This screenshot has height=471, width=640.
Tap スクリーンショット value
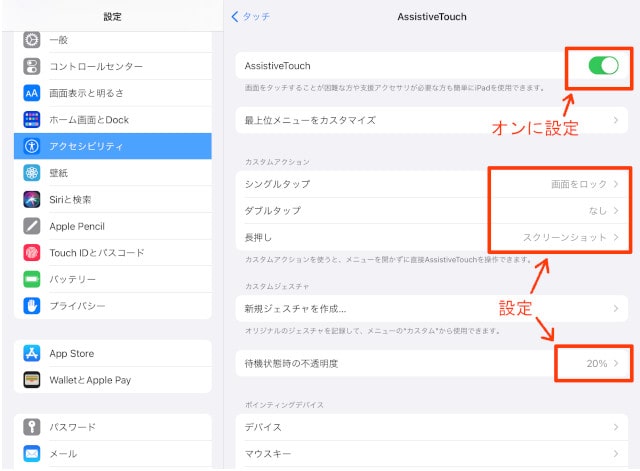[x=565, y=237]
